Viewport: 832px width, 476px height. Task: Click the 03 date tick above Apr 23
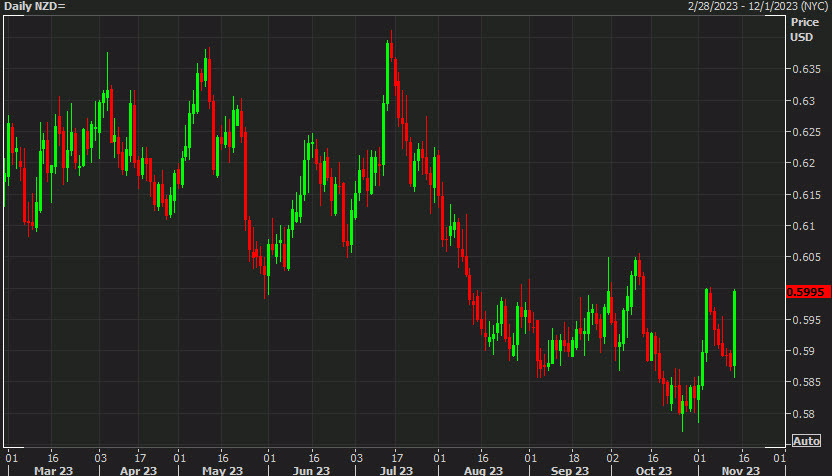tap(100, 458)
